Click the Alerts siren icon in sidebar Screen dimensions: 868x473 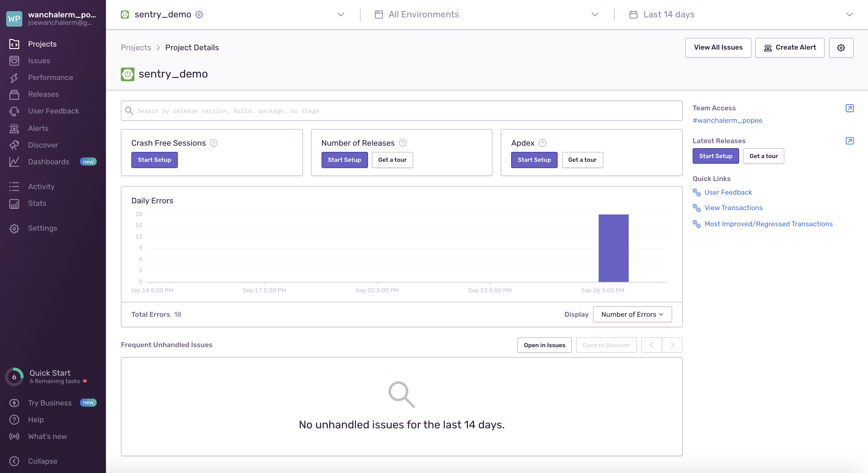14,128
